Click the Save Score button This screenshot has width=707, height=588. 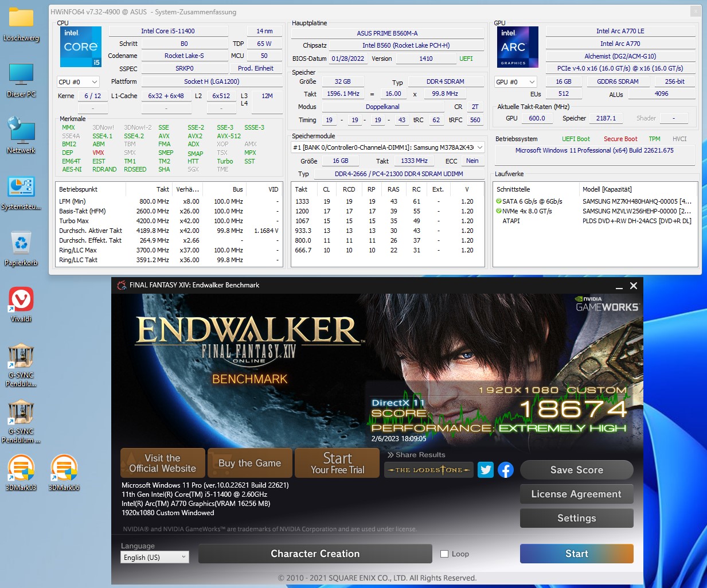tap(577, 470)
